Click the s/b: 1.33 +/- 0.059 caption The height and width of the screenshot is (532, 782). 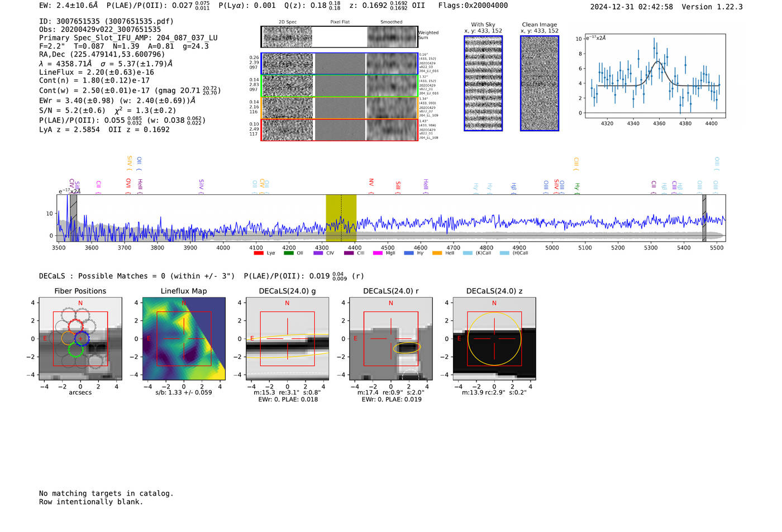(x=184, y=392)
